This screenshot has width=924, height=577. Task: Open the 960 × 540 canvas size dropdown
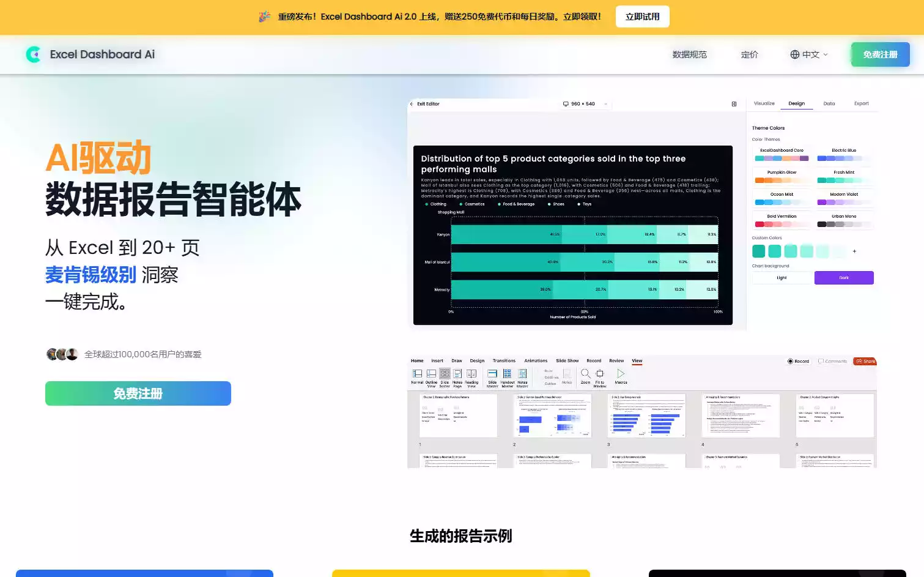coord(585,104)
